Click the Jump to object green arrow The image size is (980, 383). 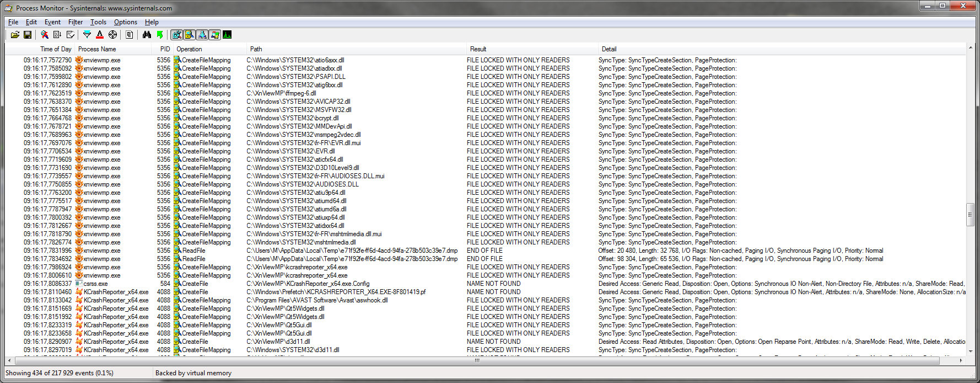coord(160,35)
